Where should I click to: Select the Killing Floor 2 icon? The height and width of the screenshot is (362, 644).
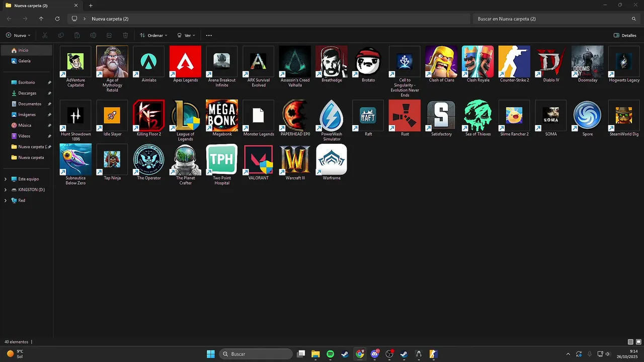click(149, 116)
